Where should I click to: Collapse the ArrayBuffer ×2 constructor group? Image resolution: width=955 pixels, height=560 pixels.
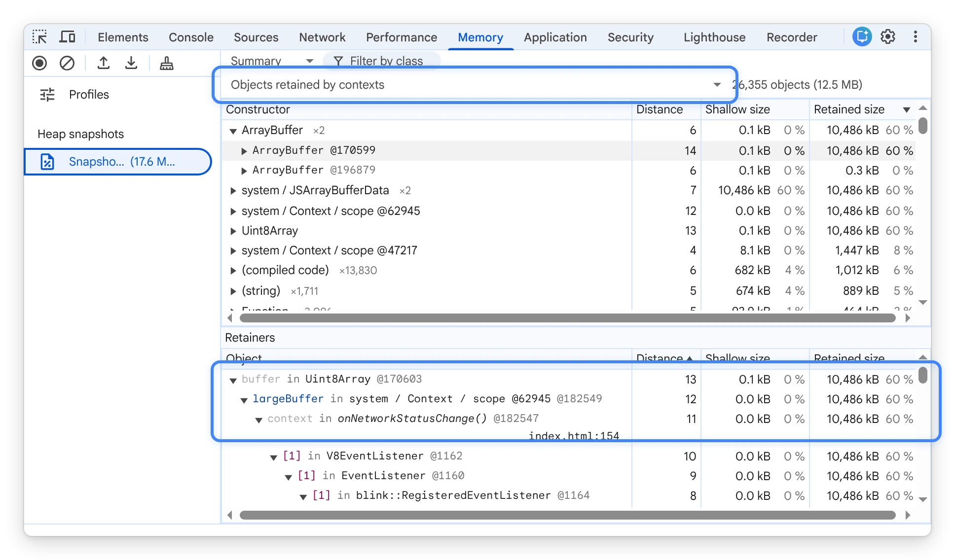(233, 131)
